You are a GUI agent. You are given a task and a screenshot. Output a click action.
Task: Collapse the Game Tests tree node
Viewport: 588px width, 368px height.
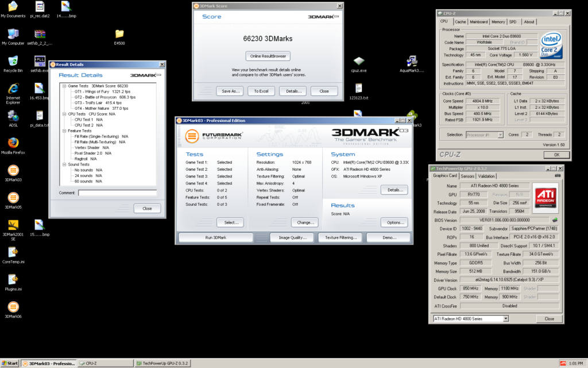[64, 86]
